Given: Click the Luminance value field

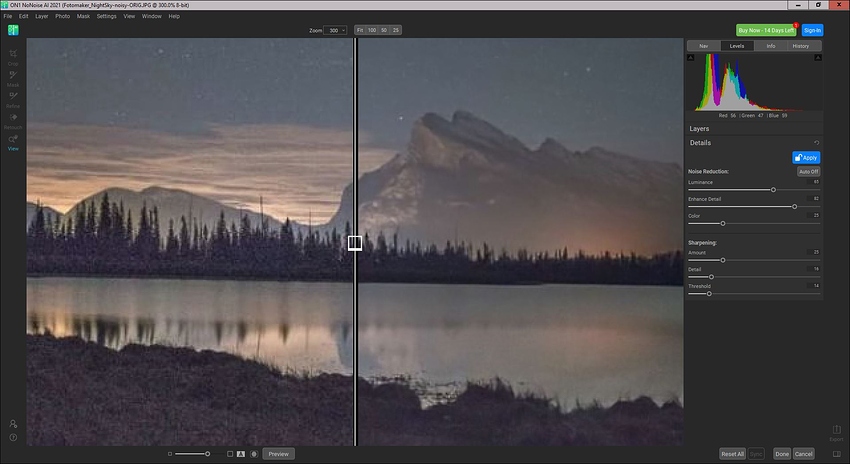Looking at the screenshot, I should click(x=813, y=182).
